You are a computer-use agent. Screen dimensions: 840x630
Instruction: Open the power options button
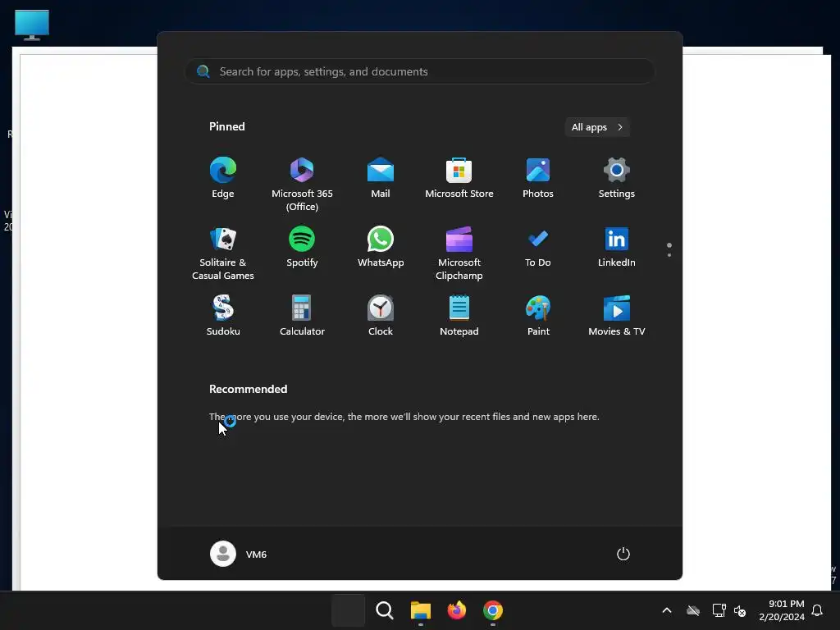click(x=623, y=554)
